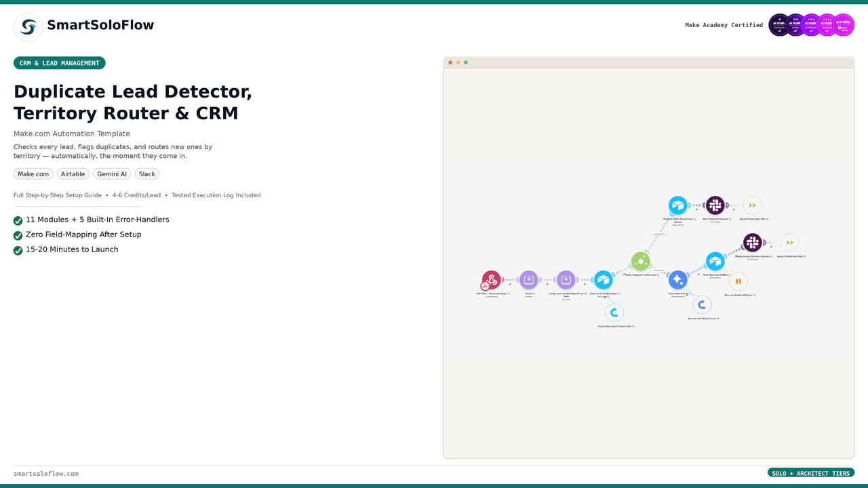Open the Duplicate Path Flag Existing Record module

coord(678,205)
